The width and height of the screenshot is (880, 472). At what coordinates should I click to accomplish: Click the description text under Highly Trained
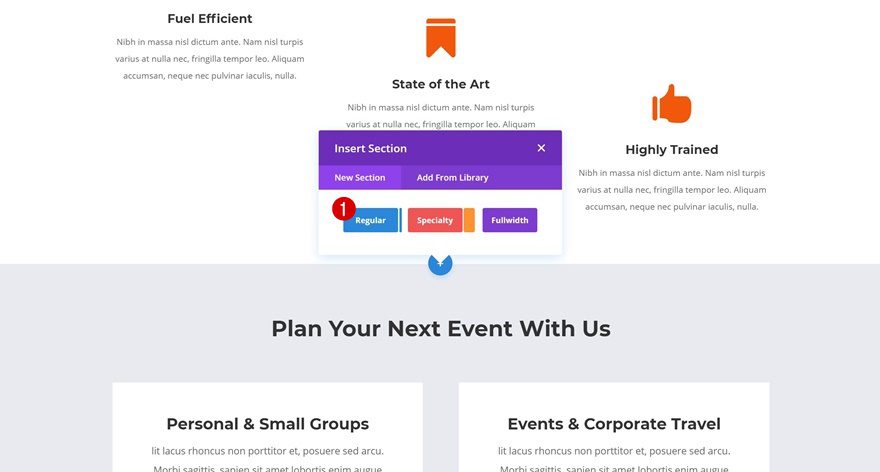pos(671,190)
